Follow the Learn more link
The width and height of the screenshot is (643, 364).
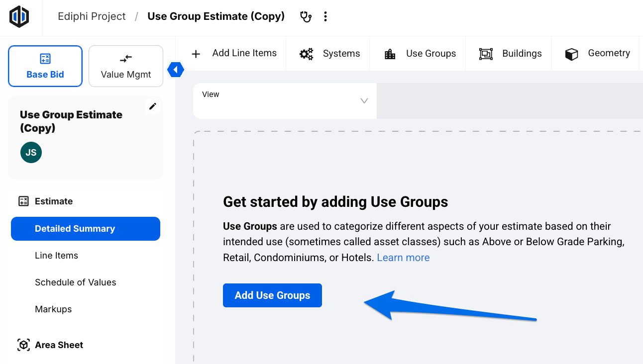(403, 258)
